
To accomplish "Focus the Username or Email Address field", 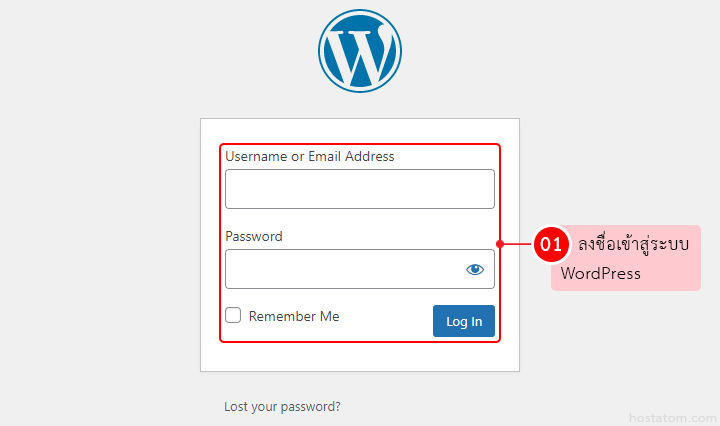I will click(359, 189).
